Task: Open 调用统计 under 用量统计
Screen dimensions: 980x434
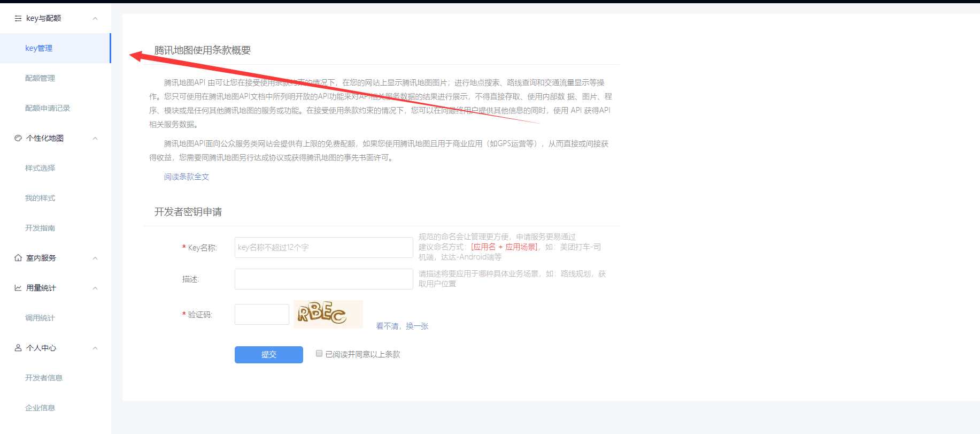Action: tap(55, 318)
